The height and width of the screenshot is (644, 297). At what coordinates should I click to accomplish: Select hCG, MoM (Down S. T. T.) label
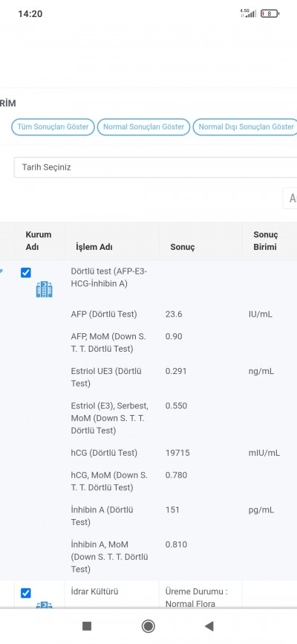coord(109,481)
